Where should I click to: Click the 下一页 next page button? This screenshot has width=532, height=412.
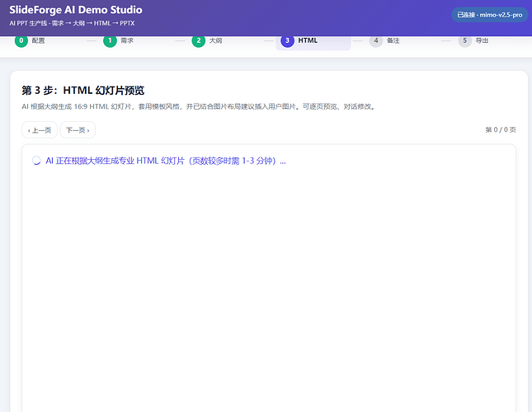click(78, 130)
